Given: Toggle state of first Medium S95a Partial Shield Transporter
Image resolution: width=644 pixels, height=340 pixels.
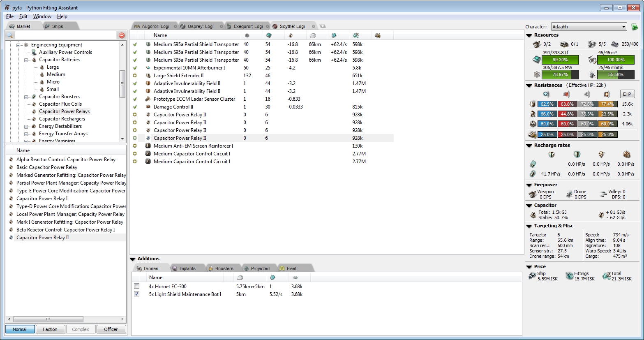Looking at the screenshot, I should click(x=135, y=44).
